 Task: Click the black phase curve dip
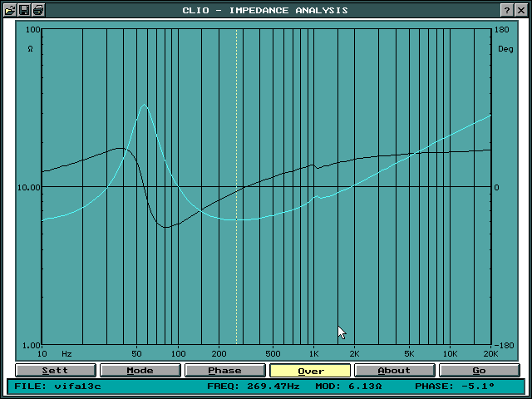(x=166, y=226)
